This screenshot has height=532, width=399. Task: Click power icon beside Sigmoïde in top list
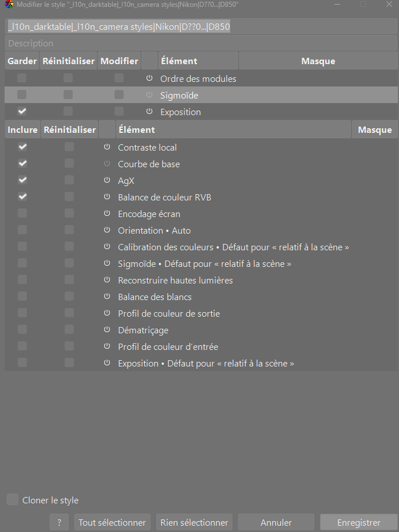(149, 95)
